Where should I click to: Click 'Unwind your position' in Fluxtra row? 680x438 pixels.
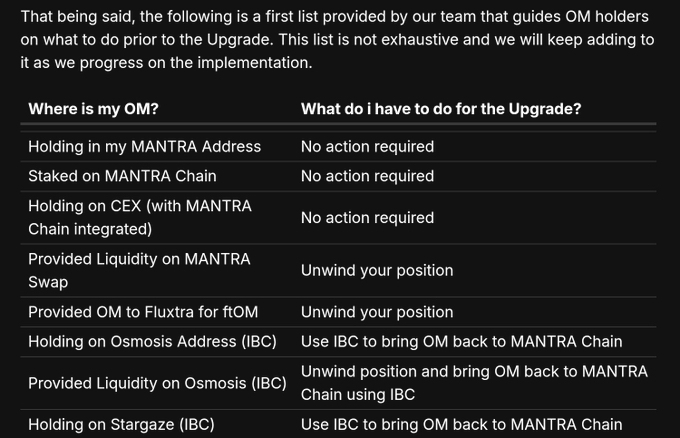click(x=377, y=312)
